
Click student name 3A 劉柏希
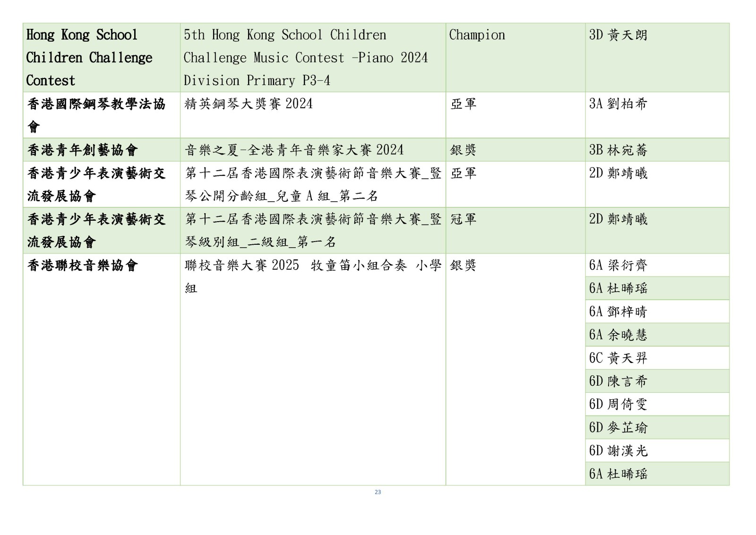(x=618, y=104)
